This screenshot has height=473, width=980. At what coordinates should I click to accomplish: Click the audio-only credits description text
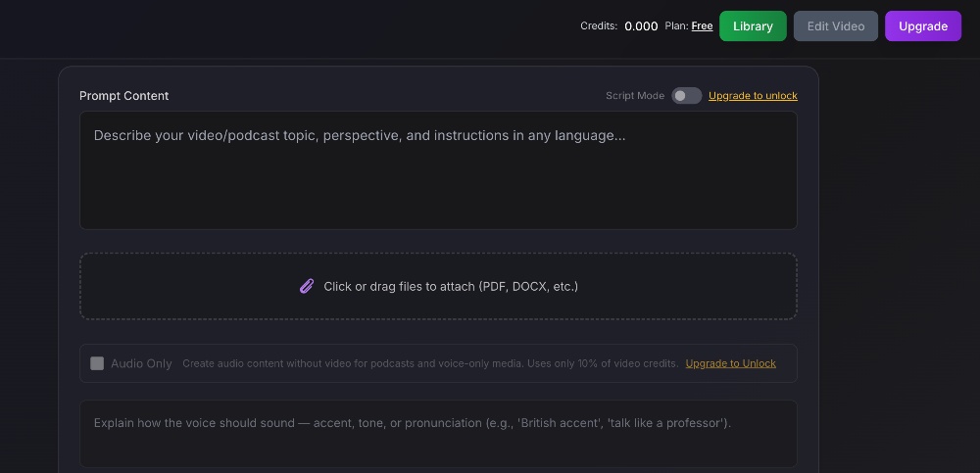pyautogui.click(x=429, y=363)
